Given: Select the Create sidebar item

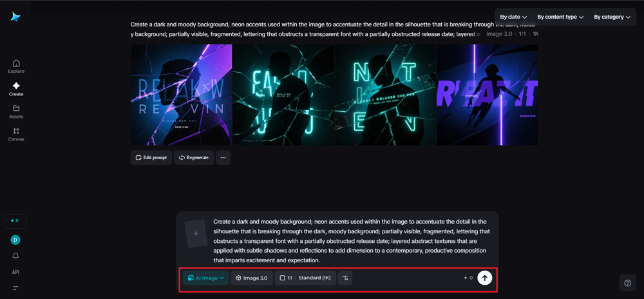Looking at the screenshot, I should point(16,89).
